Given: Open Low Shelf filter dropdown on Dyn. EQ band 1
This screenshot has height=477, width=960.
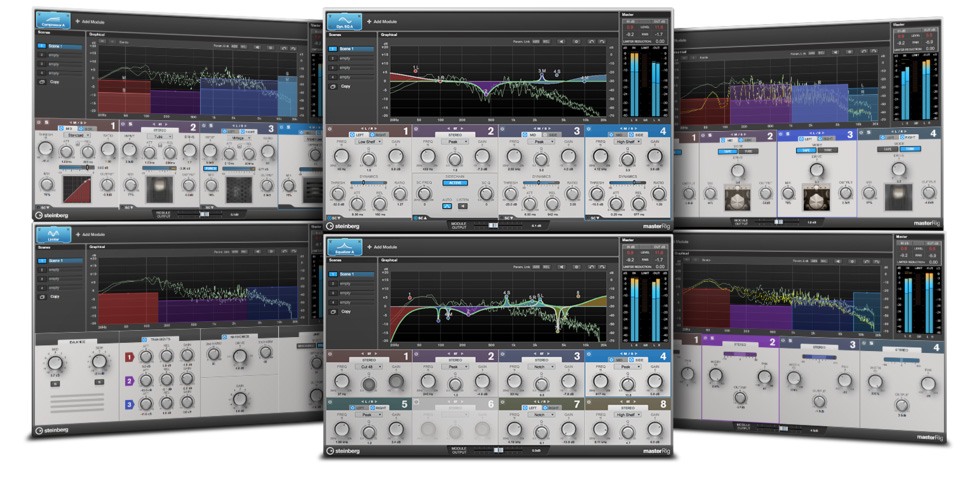Looking at the screenshot, I should (369, 141).
